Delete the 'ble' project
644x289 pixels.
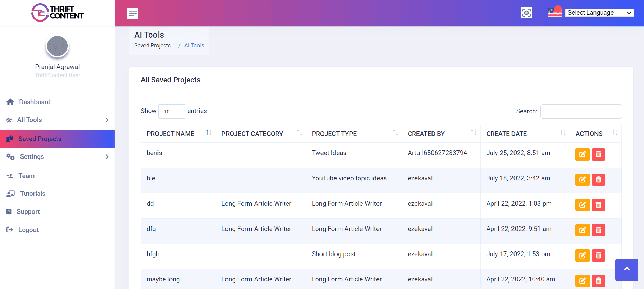tap(598, 180)
